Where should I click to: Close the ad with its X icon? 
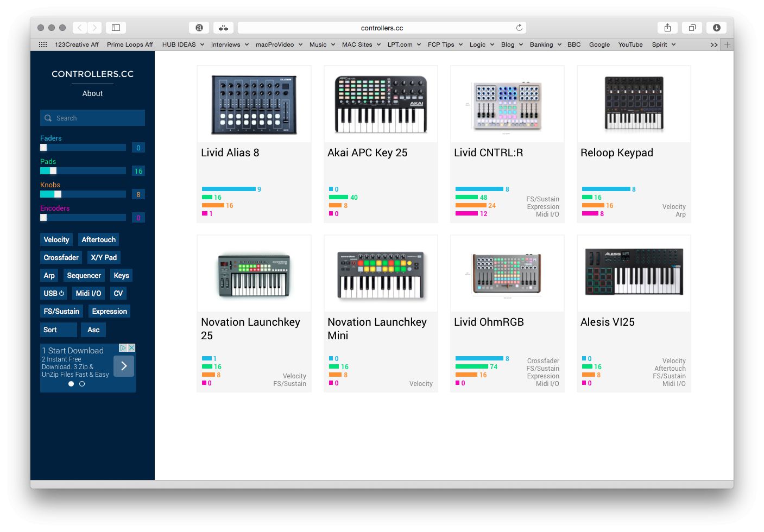pos(131,347)
